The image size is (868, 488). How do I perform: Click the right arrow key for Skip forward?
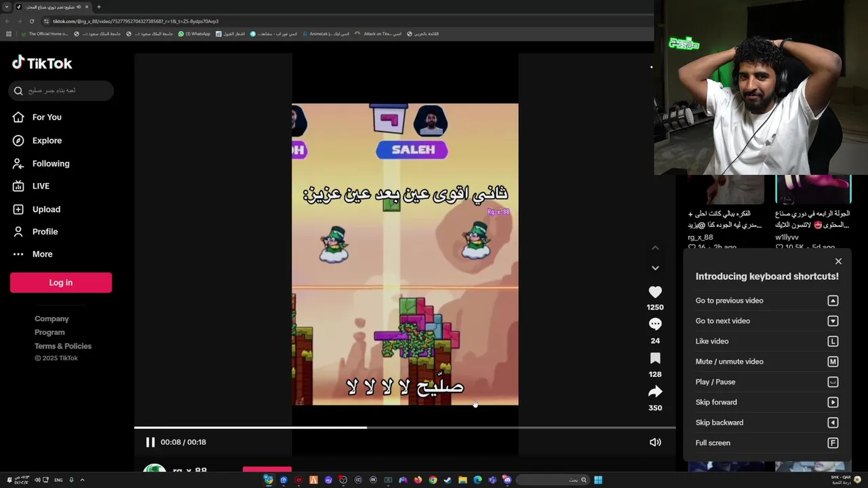pyautogui.click(x=833, y=402)
